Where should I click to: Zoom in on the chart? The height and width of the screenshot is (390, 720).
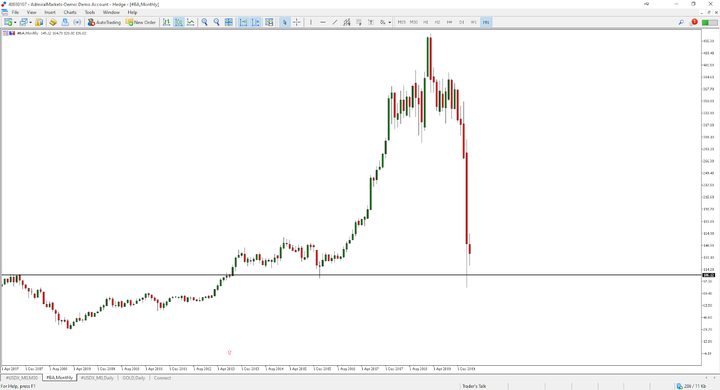[204, 22]
